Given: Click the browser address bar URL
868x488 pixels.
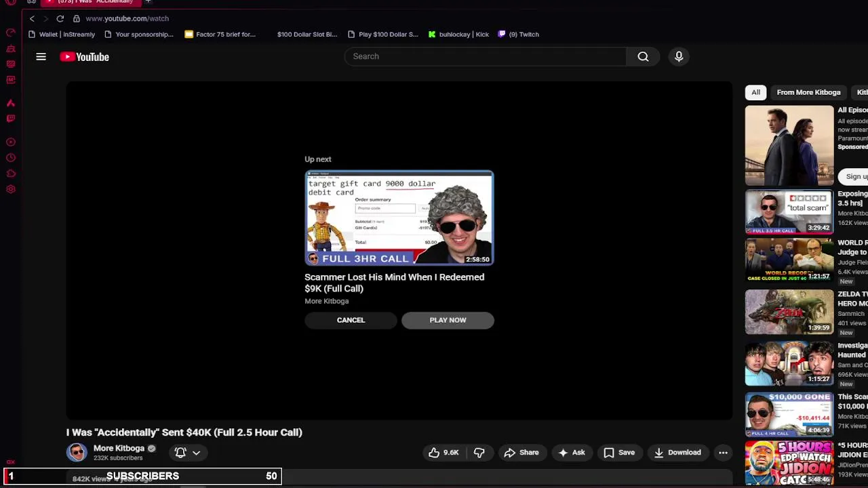Looking at the screenshot, I should tap(127, 18).
